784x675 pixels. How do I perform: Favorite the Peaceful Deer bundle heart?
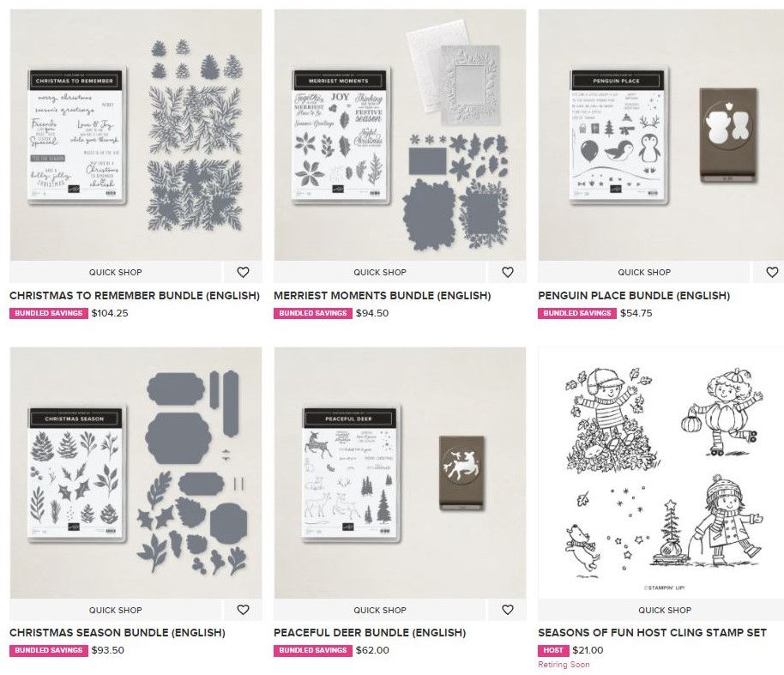[508, 610]
